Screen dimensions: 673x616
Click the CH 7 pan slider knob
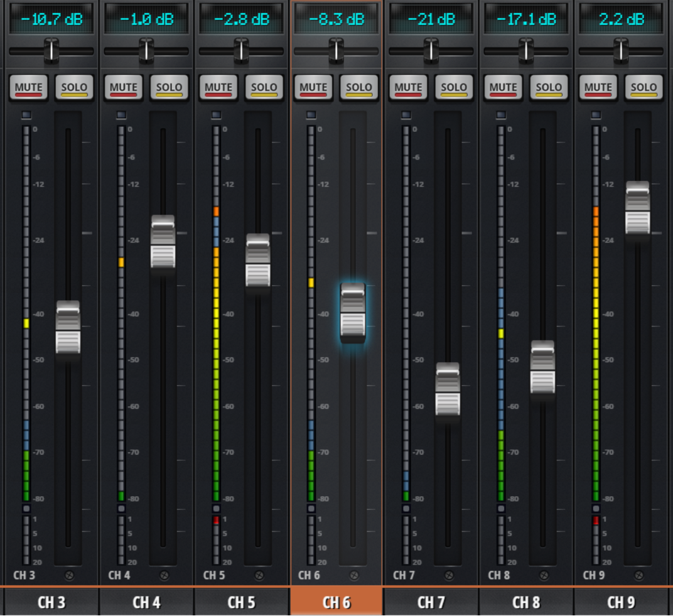pyautogui.click(x=431, y=50)
